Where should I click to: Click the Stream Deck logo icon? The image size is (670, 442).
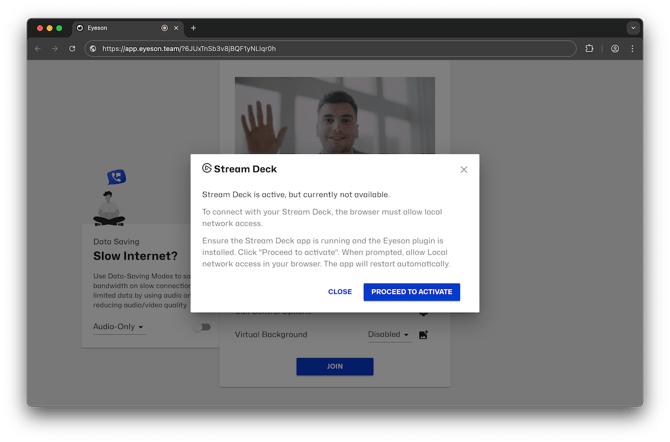207,168
